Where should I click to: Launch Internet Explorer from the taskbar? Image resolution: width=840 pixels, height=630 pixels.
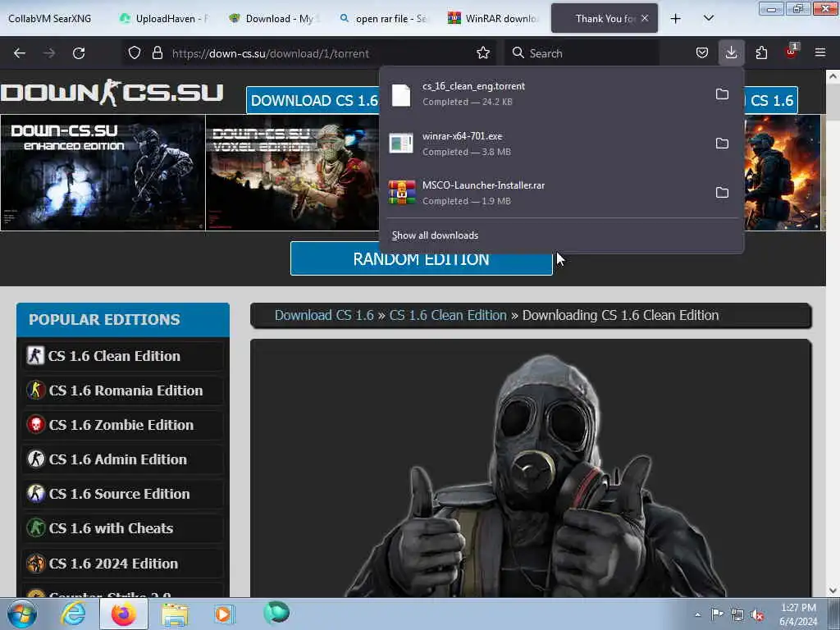[x=73, y=614]
